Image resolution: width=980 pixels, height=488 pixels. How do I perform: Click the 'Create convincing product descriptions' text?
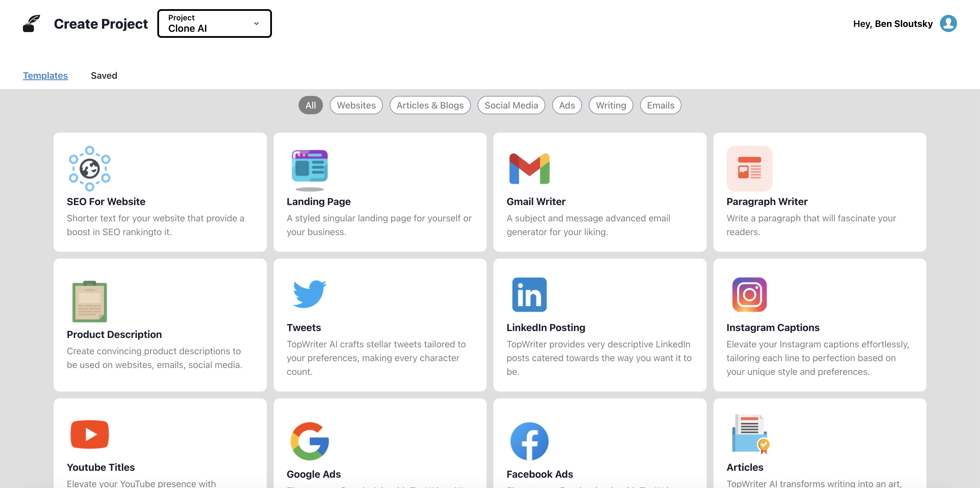(154, 357)
